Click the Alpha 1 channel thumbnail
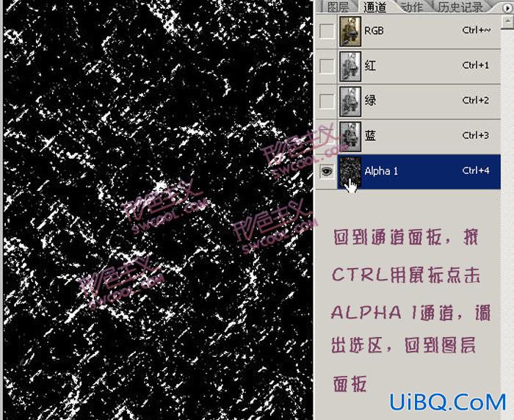This screenshot has height=420, width=514. click(x=350, y=172)
